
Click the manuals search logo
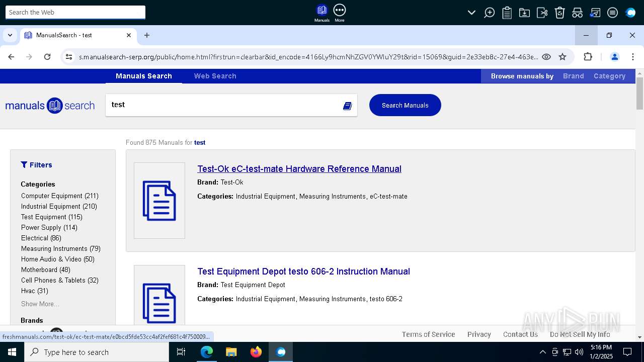[50, 106]
